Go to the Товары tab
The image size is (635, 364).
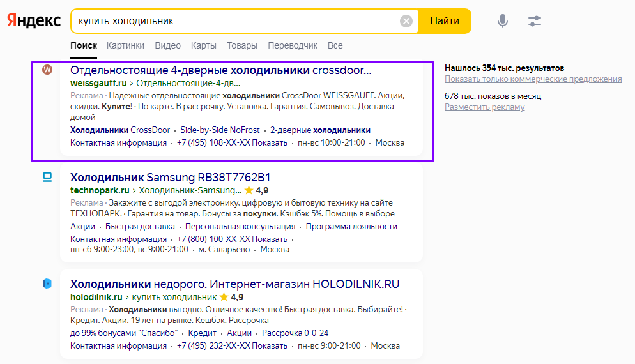(242, 45)
